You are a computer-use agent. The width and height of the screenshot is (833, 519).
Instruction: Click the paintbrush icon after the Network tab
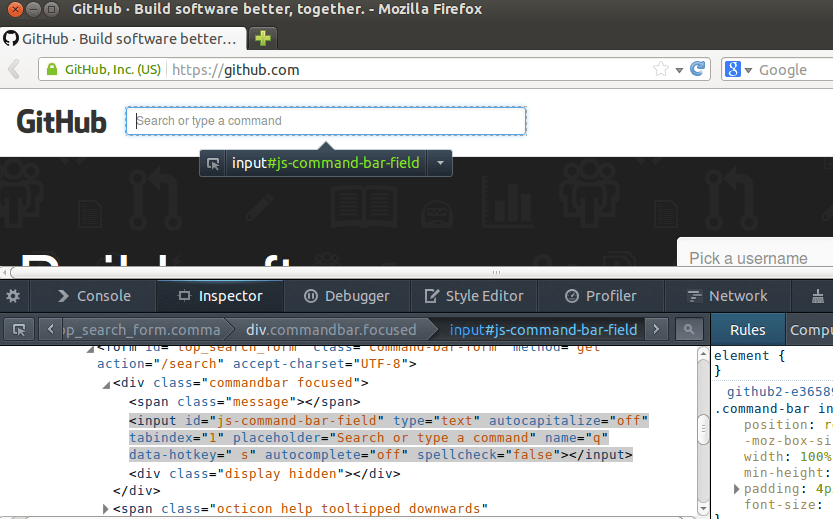point(818,296)
